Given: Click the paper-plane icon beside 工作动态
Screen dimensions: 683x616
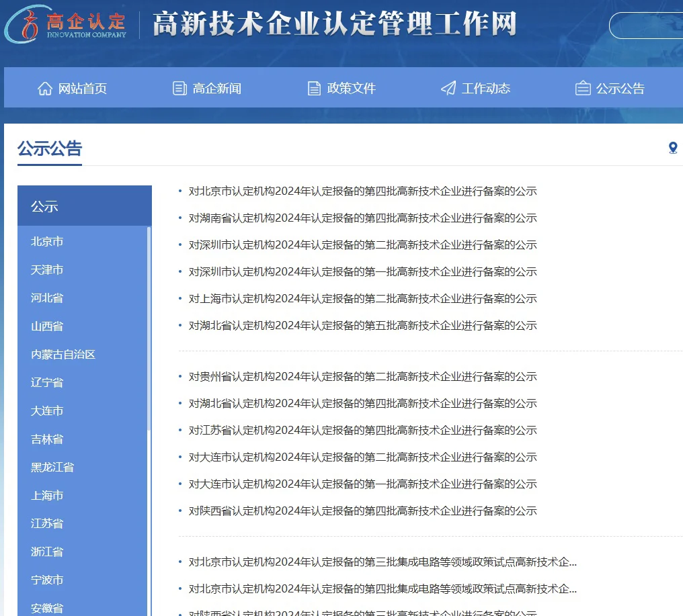Looking at the screenshot, I should 447,87.
